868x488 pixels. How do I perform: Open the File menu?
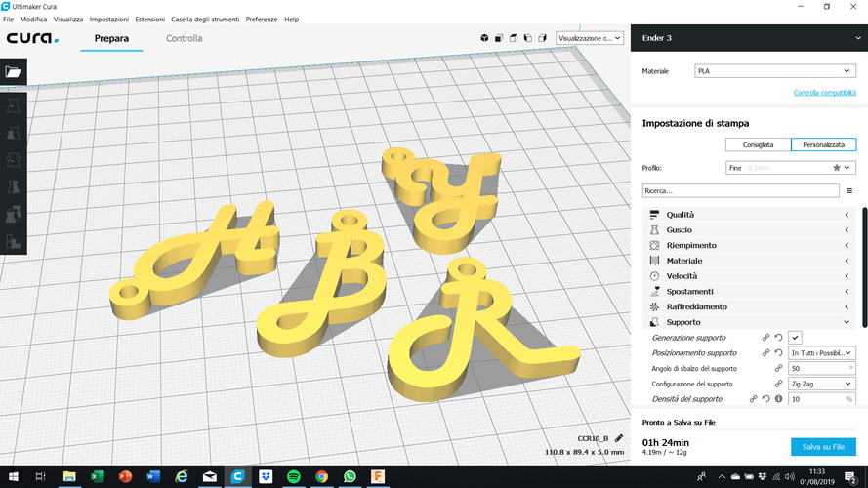click(9, 20)
